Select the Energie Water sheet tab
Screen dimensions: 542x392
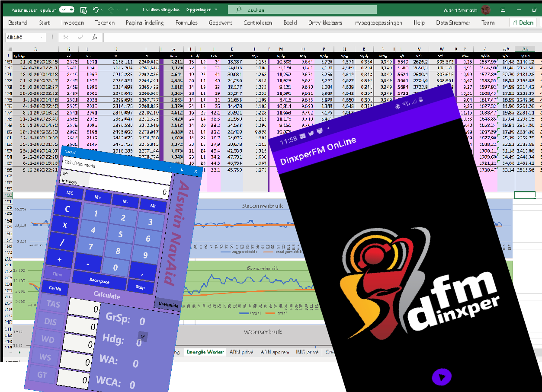click(205, 352)
